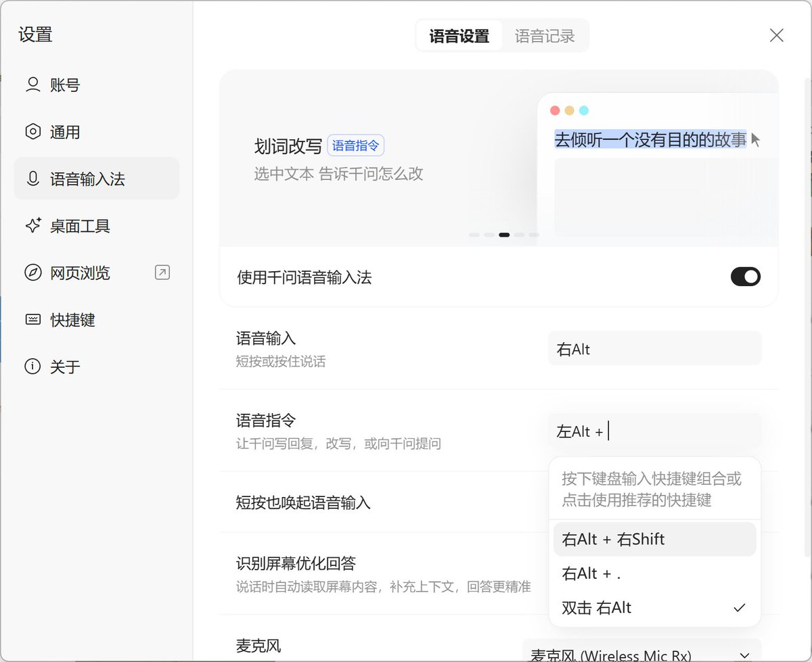Image resolution: width=812 pixels, height=662 pixels.
Task: Click the 语音指令 tag badge
Action: pyautogui.click(x=356, y=145)
